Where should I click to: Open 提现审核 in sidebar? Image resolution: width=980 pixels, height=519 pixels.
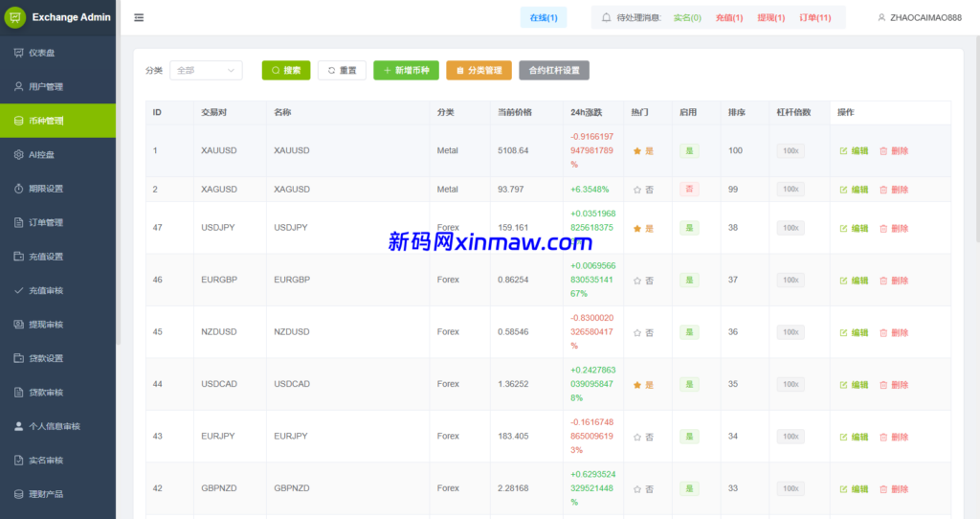pyautogui.click(x=57, y=324)
